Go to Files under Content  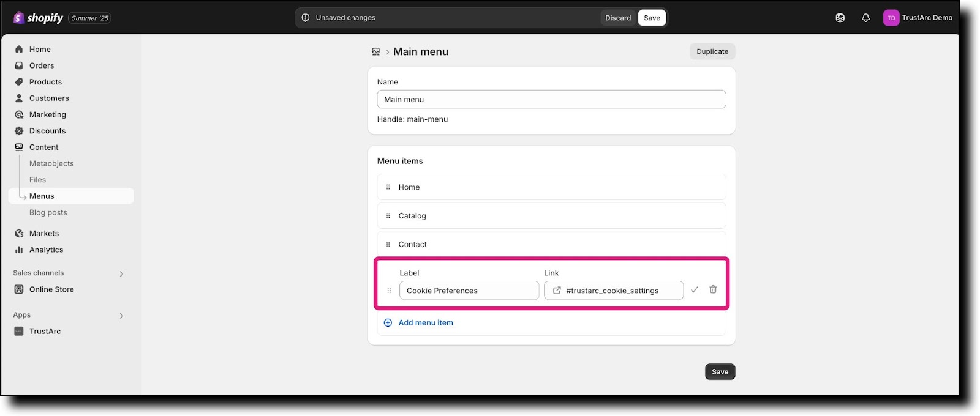37,180
